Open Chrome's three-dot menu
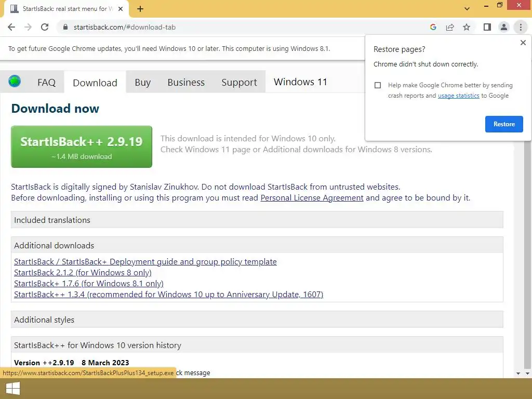The width and height of the screenshot is (532, 399). pyautogui.click(x=521, y=27)
